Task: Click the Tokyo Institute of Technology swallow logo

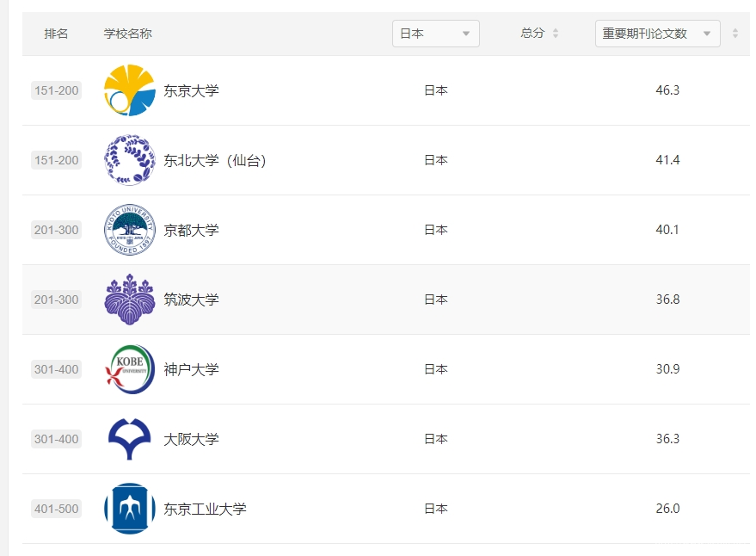Action: [130, 509]
